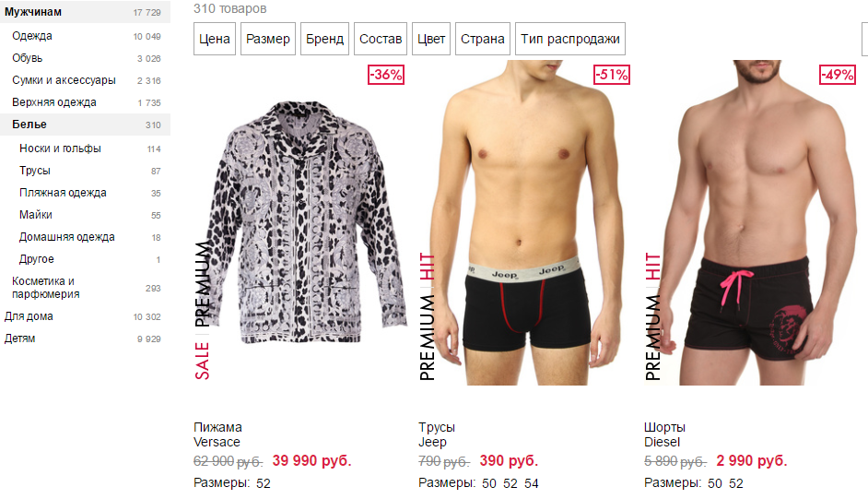Screen dimensions: 868x499
Task: Expand the Страна filter
Action: pyautogui.click(x=483, y=39)
